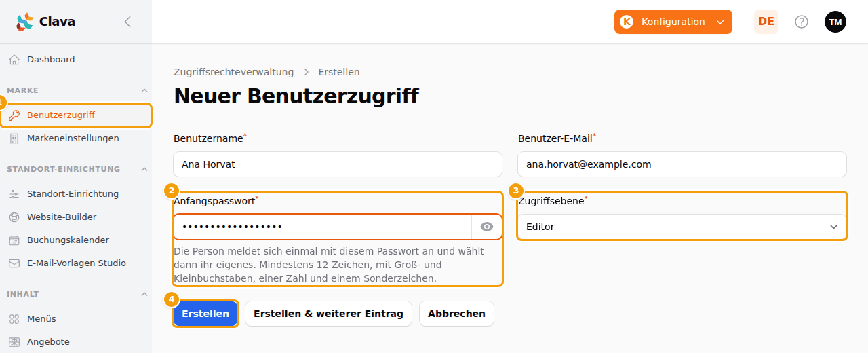Click the blue Erstellen button
The image size is (868, 353).
coord(205,314)
